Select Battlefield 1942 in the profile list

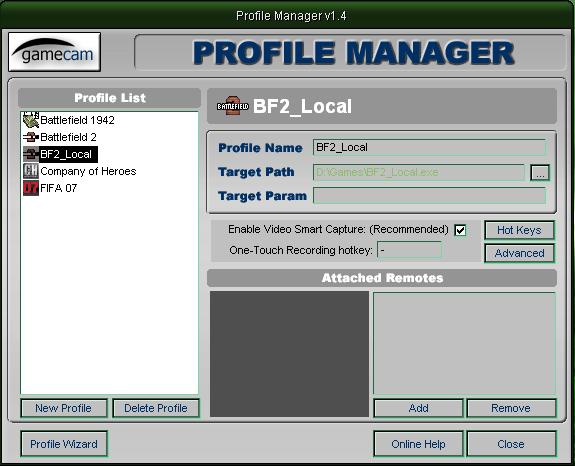(x=77, y=120)
